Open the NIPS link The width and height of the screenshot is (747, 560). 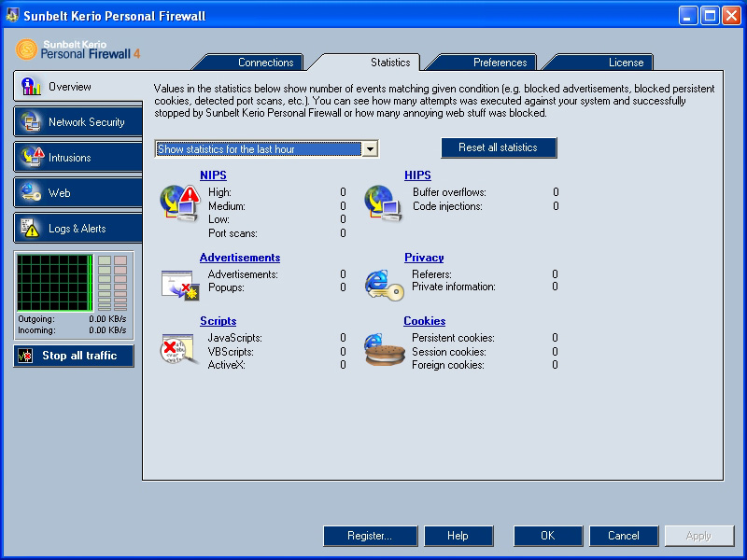click(213, 175)
